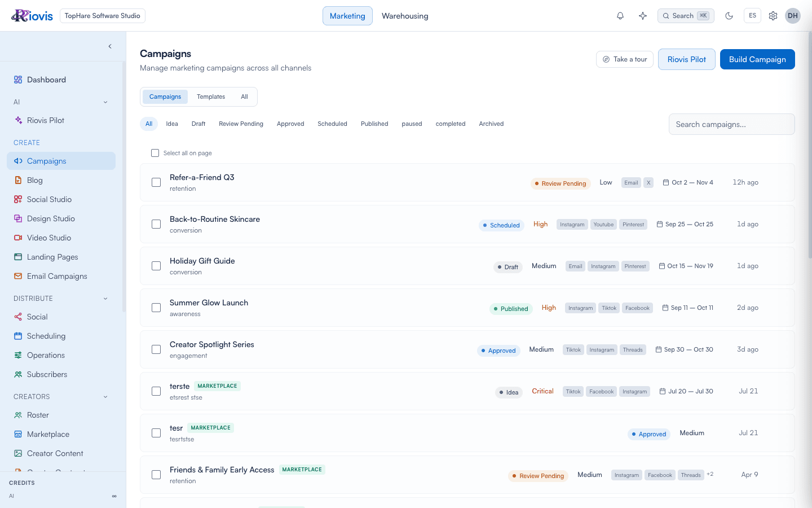
Task: Click the Riovis logo
Action: click(32, 16)
